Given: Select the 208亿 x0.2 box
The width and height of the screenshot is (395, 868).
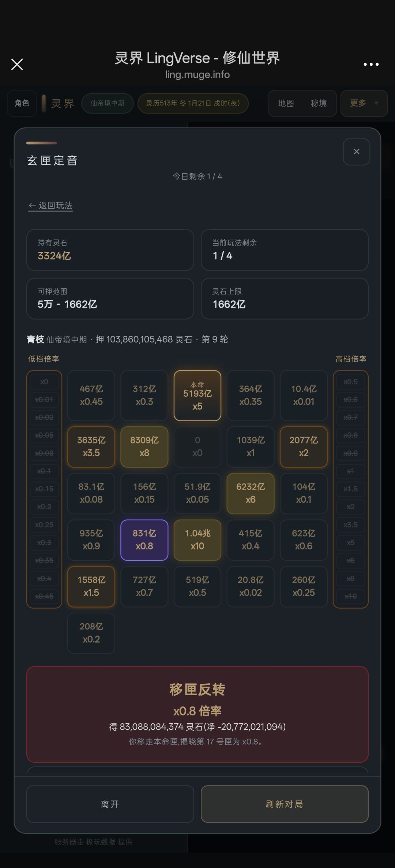Looking at the screenshot, I should tap(91, 633).
